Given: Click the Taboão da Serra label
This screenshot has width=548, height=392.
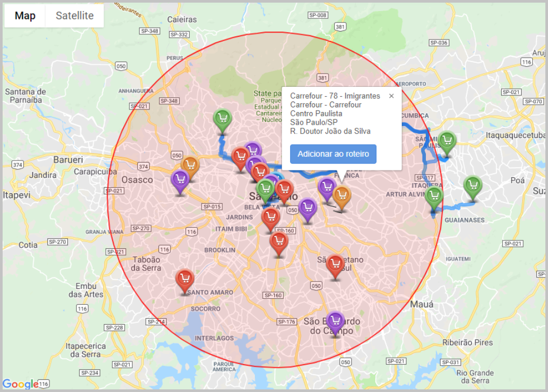Looking at the screenshot, I should (146, 264).
